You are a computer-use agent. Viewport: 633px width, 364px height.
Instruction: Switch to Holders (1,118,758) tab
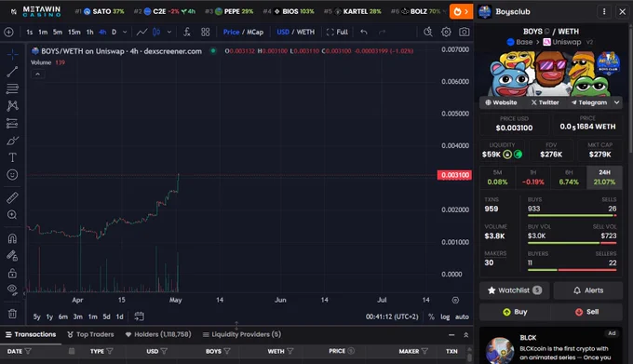(158, 334)
